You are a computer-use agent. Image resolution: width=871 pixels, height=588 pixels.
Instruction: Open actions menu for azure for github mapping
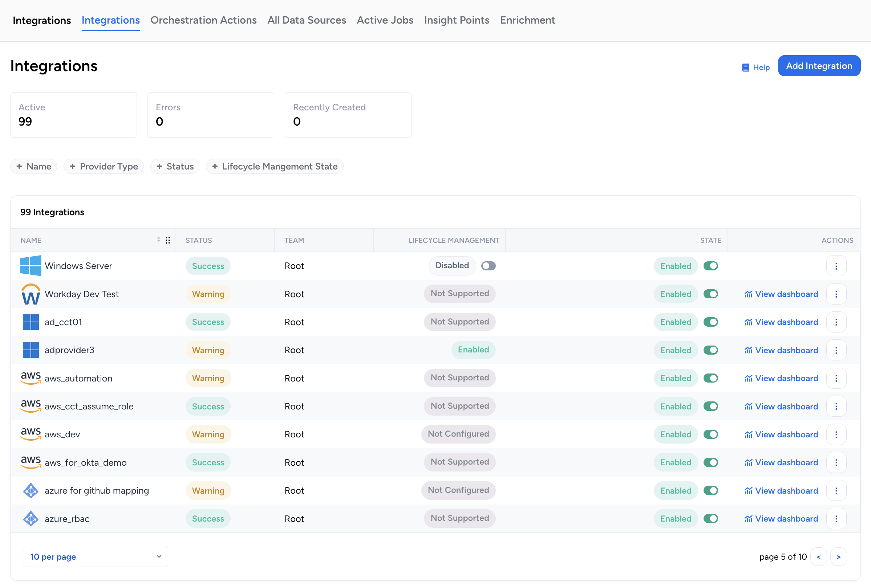pyautogui.click(x=836, y=491)
